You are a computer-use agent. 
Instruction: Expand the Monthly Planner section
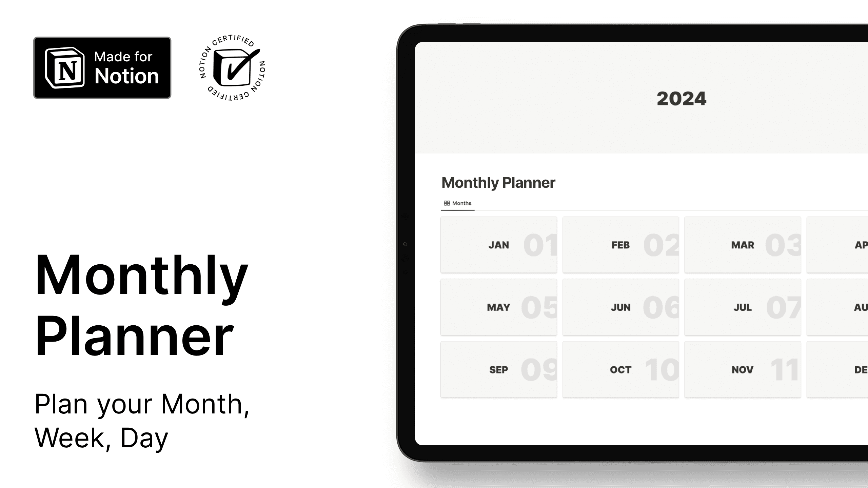498,182
